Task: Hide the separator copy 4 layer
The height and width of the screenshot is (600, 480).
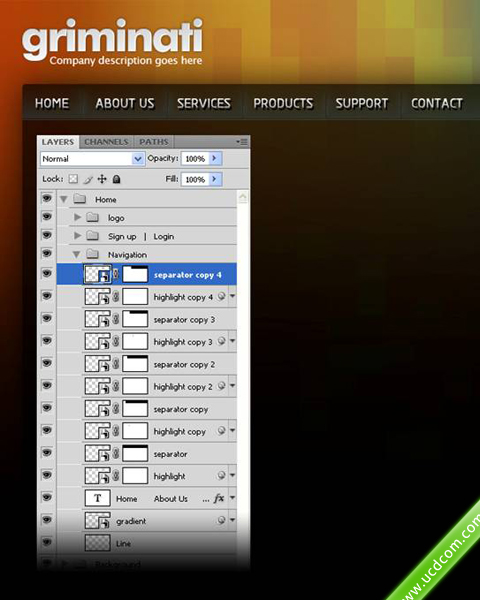Action: click(47, 273)
